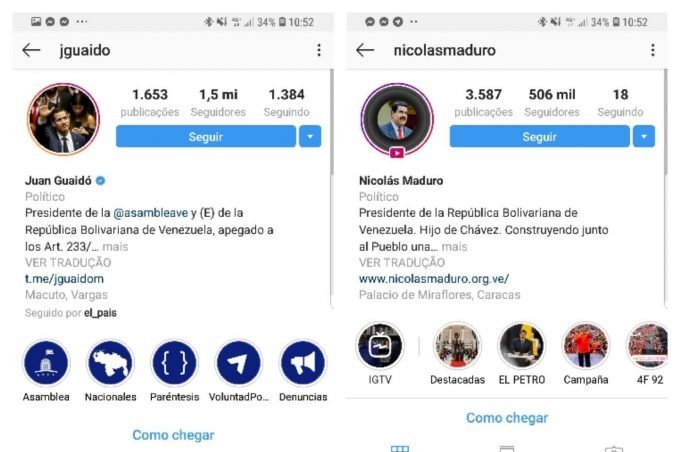Open three-dot menu on nicolasmaduro profile
Screen dimensions: 680x452
[653, 50]
